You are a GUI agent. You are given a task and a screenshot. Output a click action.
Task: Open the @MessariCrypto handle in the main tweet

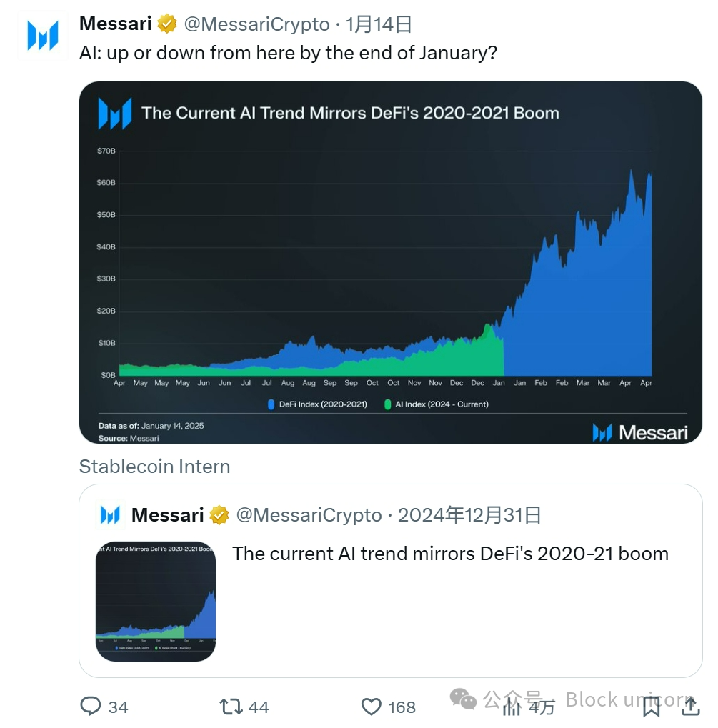coord(257,24)
